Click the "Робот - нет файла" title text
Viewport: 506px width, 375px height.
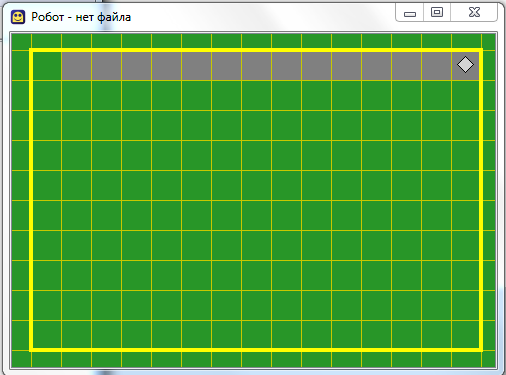click(x=81, y=17)
